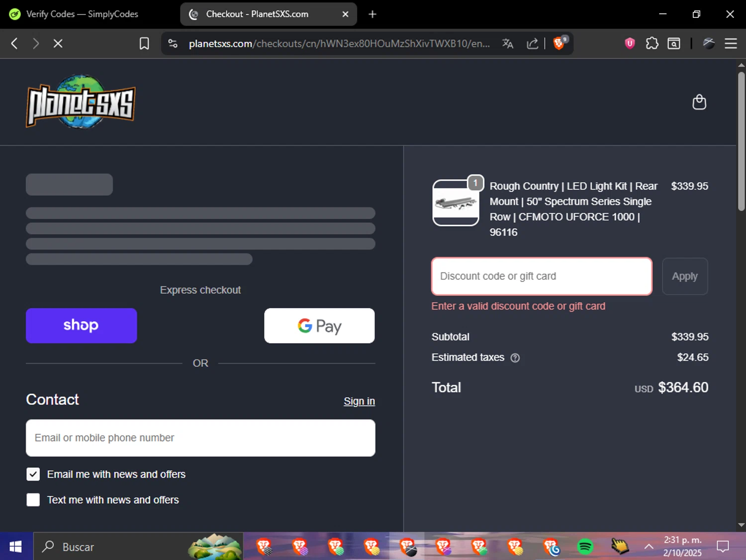
Task: Go back to the previous page
Action: pos(14,44)
